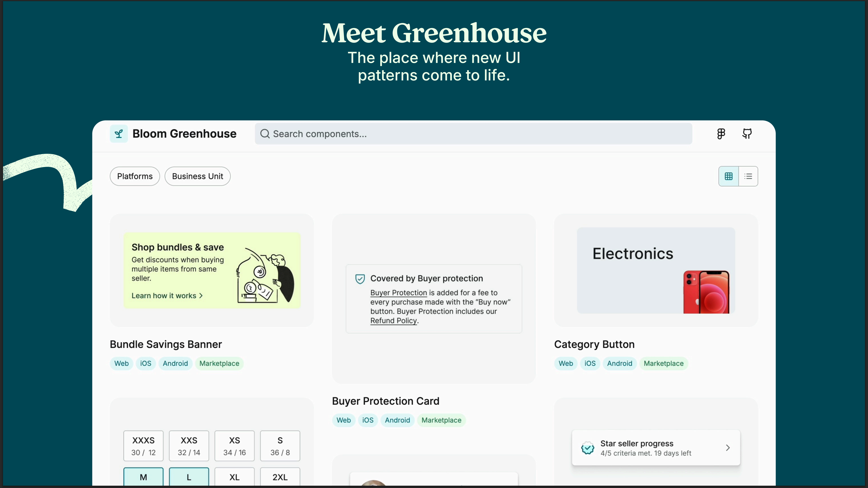Open the Business Unit filter

[198, 176]
